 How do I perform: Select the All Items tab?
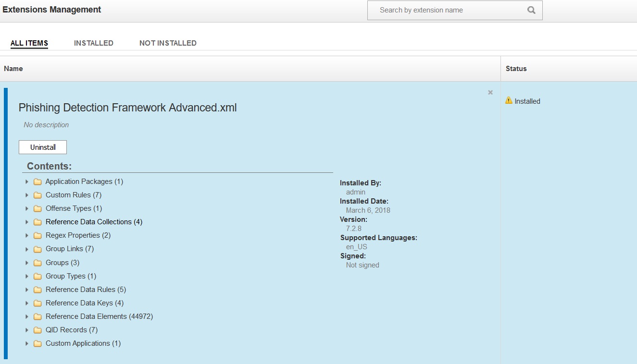[29, 43]
